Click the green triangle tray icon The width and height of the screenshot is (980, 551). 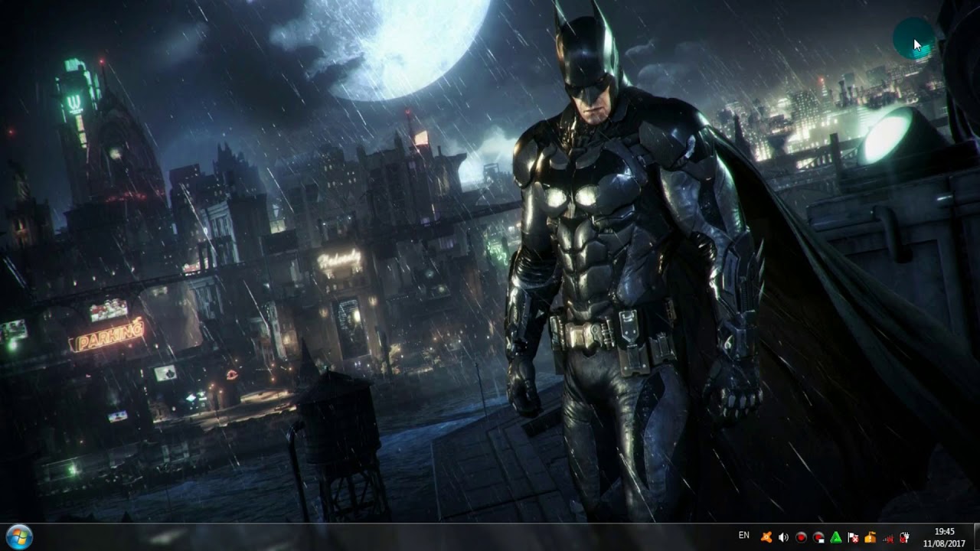point(836,537)
